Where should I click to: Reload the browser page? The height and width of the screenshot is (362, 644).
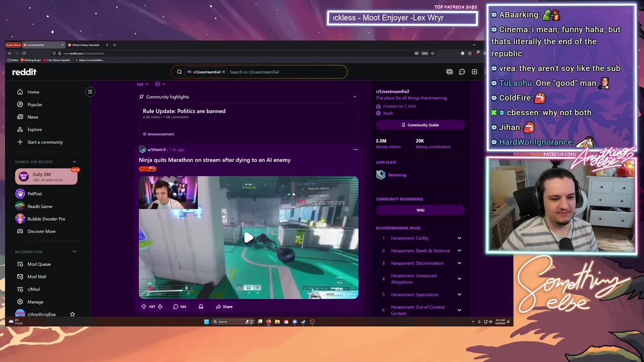point(24,53)
